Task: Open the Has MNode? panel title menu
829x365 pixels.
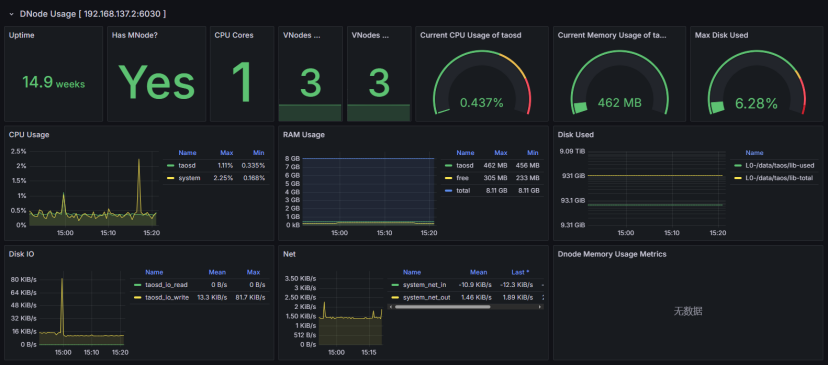Action: click(135, 35)
